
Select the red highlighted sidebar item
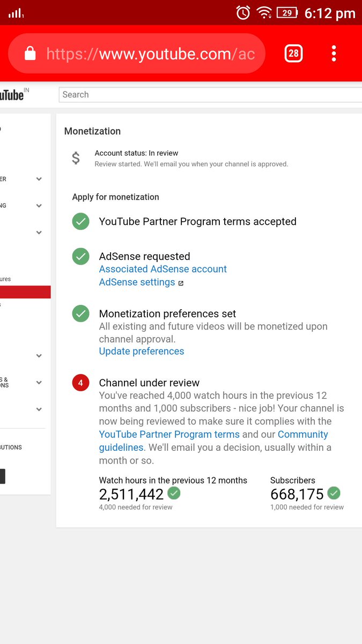click(25, 292)
